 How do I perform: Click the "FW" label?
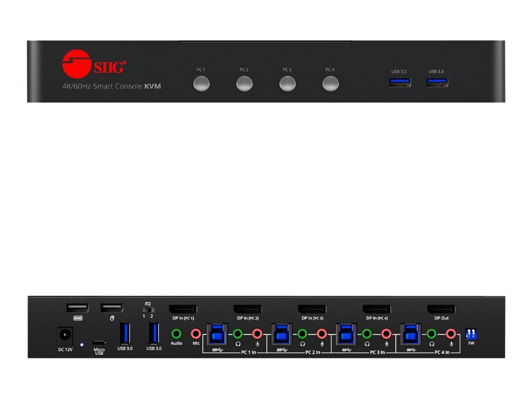(x=471, y=343)
